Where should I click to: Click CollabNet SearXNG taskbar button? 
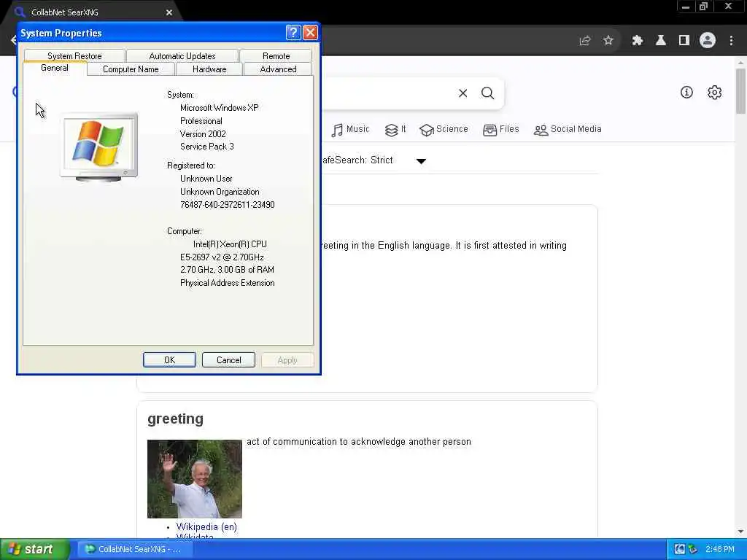[x=135, y=549]
